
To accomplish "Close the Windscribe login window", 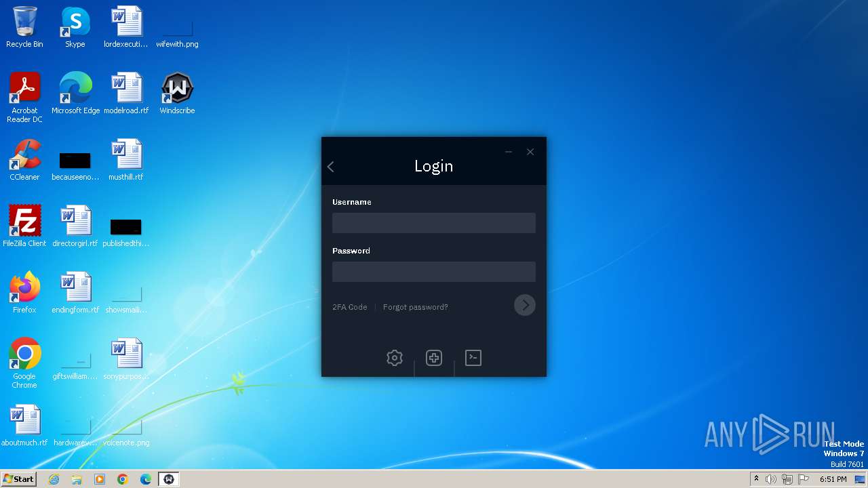I will point(530,152).
